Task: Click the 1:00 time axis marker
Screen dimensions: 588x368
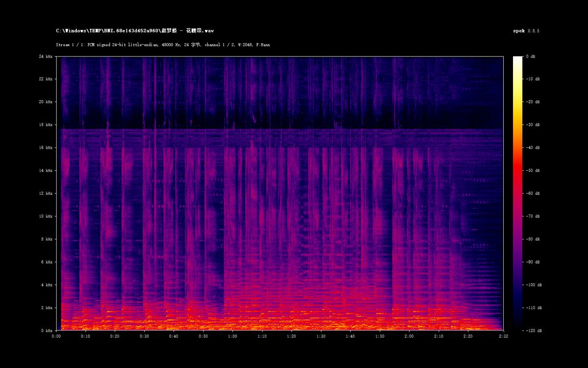Action: click(233, 337)
